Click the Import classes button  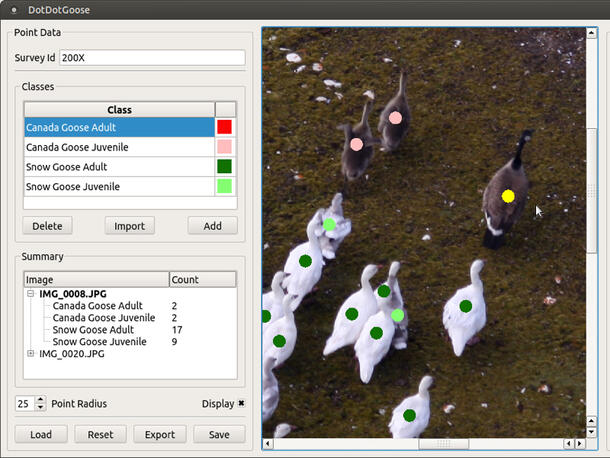[x=130, y=226]
